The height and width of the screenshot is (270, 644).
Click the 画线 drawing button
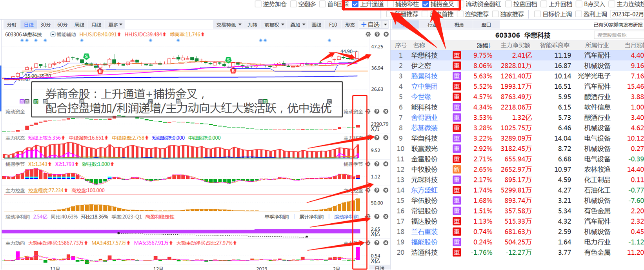point(316,25)
